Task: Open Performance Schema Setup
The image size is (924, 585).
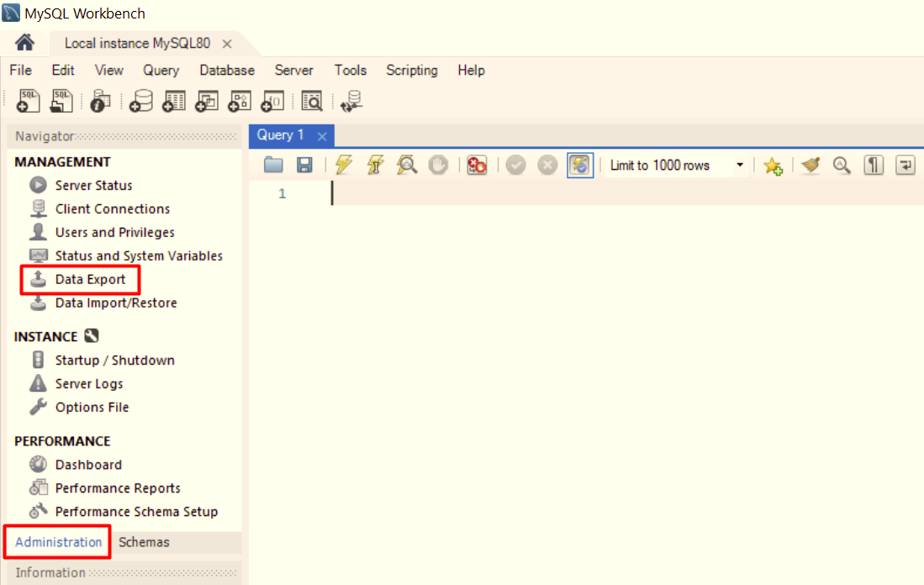Action: (x=137, y=511)
